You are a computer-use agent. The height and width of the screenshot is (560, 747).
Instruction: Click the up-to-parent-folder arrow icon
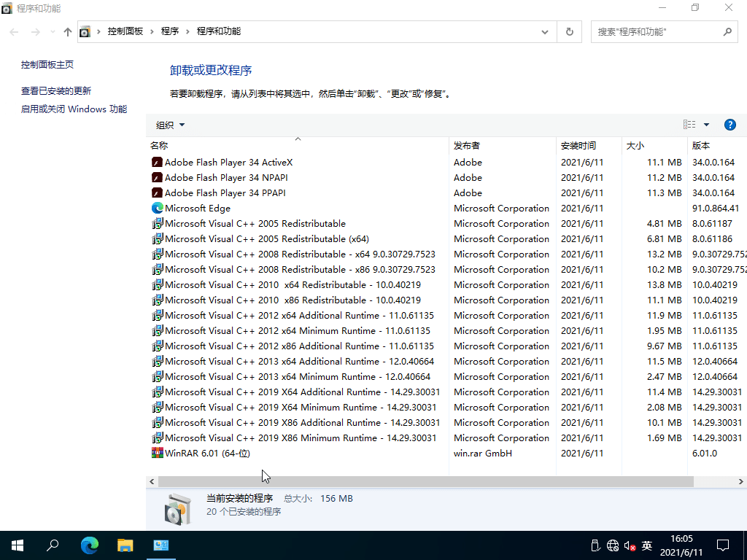click(67, 32)
